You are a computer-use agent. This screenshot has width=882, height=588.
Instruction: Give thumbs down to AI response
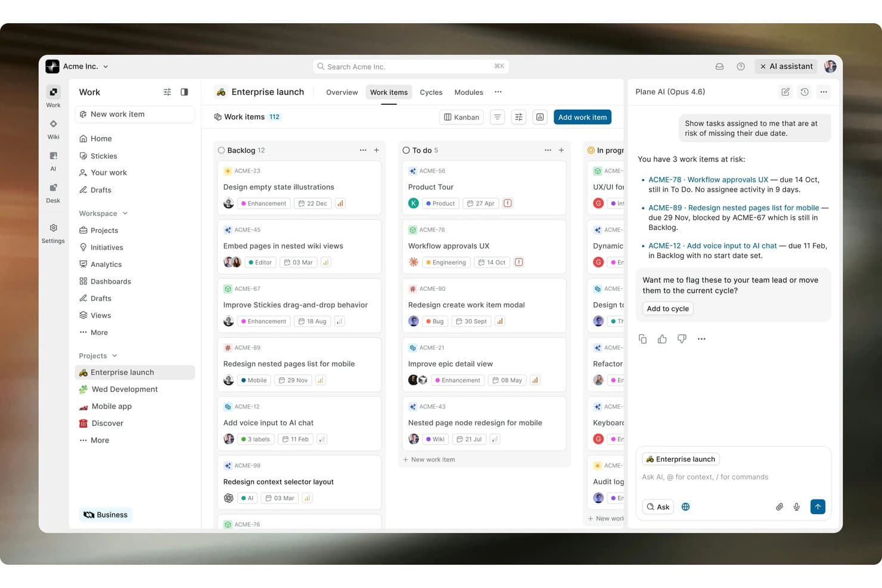(682, 339)
